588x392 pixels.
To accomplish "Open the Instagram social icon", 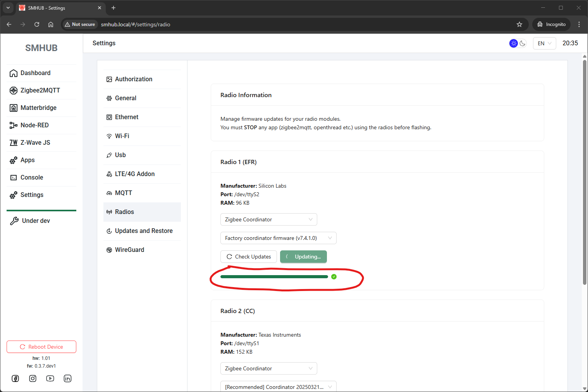I will click(x=33, y=378).
